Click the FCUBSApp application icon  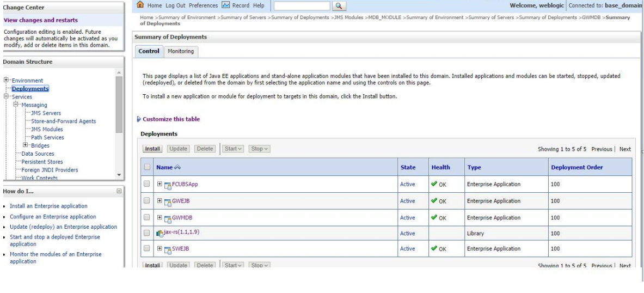168,185
